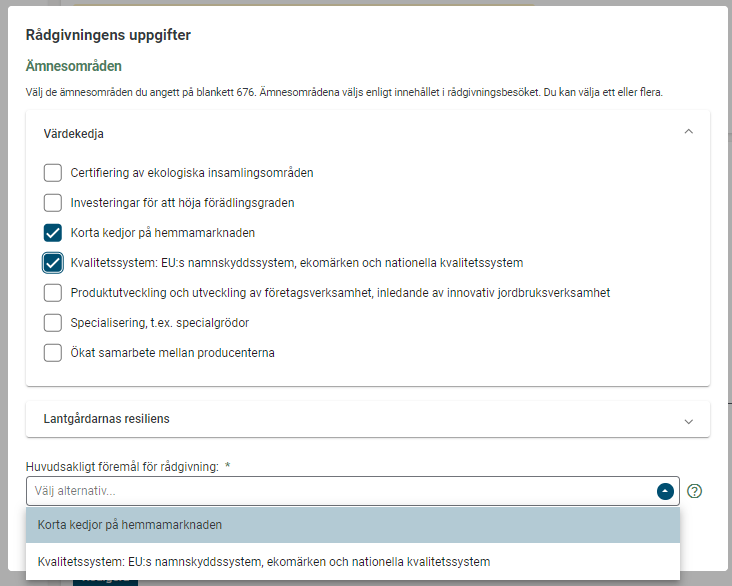
Task: Click the Värdekedja panel header title
Action: point(74,133)
